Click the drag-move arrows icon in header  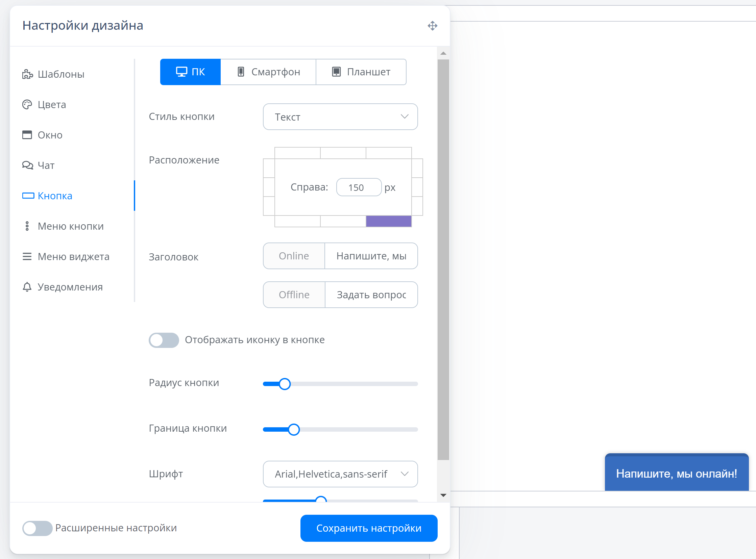click(432, 26)
